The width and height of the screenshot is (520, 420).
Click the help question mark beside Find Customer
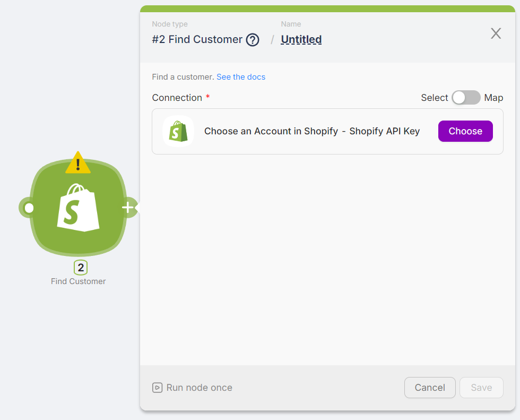pyautogui.click(x=253, y=40)
